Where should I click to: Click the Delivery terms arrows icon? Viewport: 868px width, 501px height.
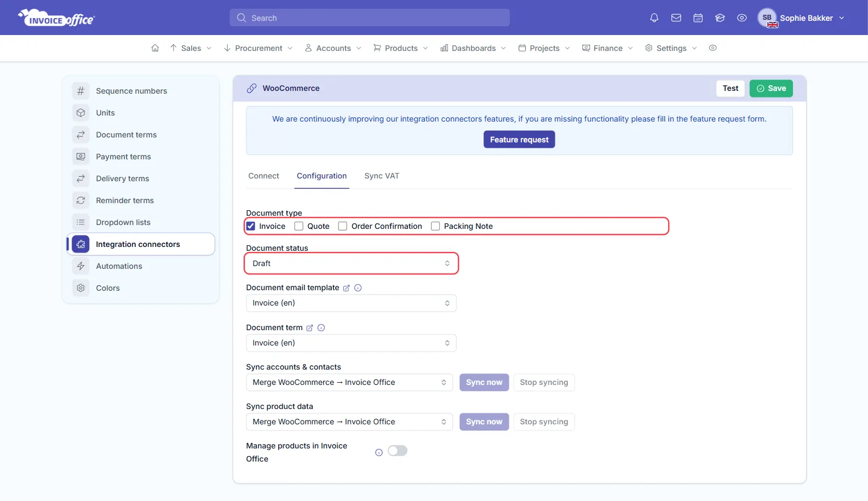click(x=81, y=178)
